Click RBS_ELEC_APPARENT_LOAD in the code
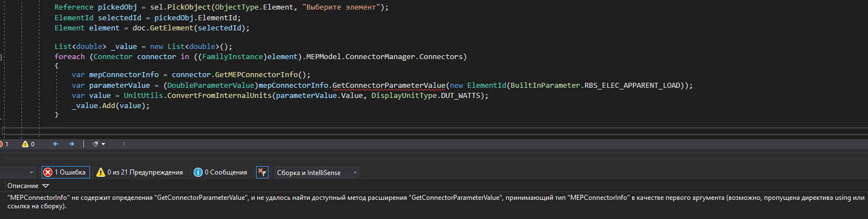The width and height of the screenshot is (868, 219). click(632, 85)
